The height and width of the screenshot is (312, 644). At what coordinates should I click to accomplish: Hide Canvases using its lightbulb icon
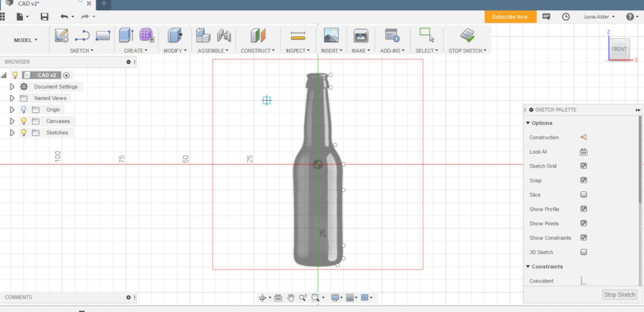coord(24,121)
